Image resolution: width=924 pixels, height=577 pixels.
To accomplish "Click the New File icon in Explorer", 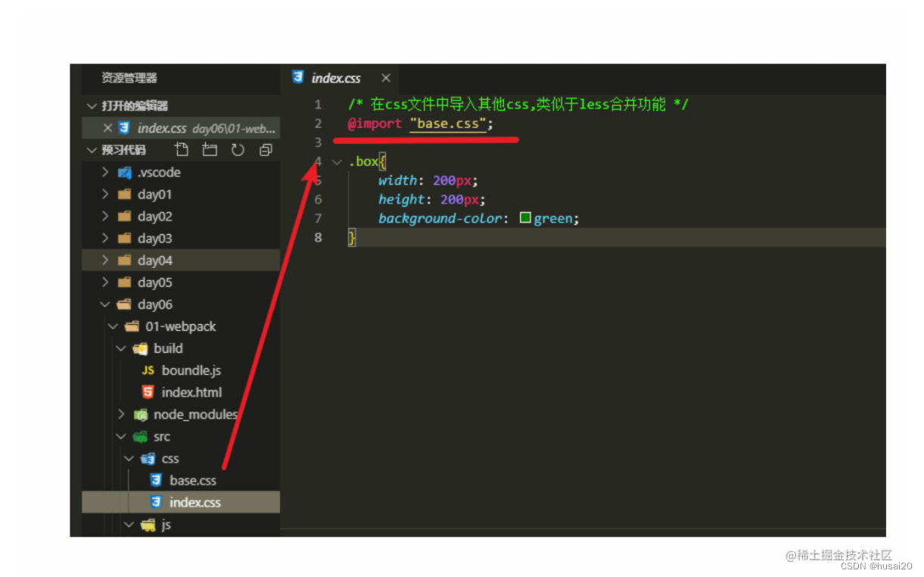I will 182,149.
